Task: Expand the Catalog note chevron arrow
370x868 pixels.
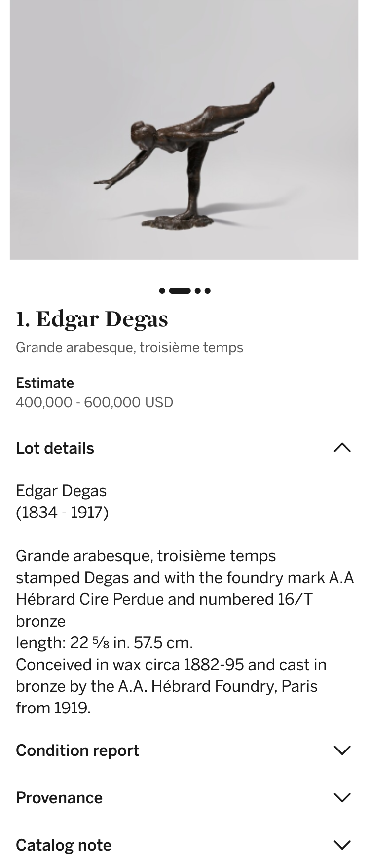Action: tap(342, 845)
